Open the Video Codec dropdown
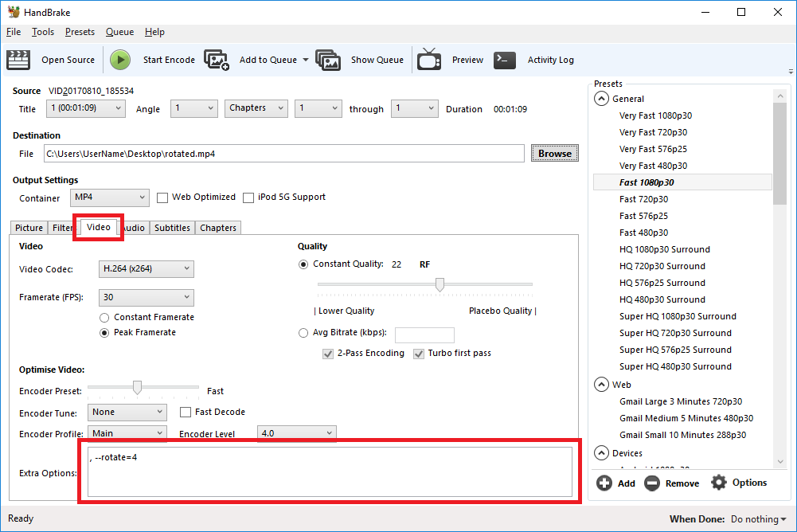Image resolution: width=797 pixels, height=532 pixels. [147, 269]
